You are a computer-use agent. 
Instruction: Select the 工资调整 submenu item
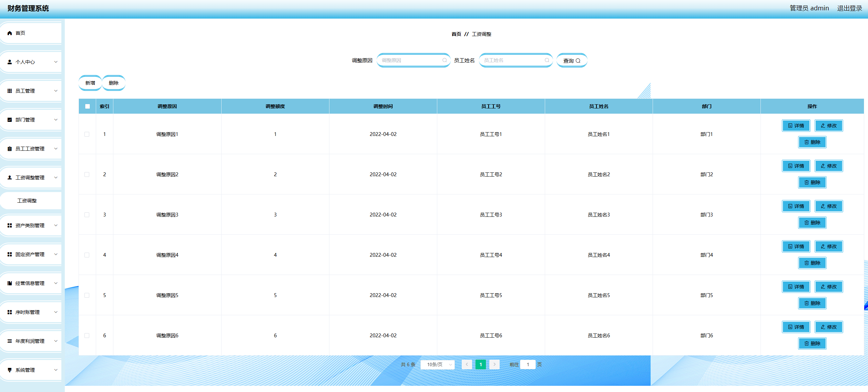pyautogui.click(x=27, y=201)
